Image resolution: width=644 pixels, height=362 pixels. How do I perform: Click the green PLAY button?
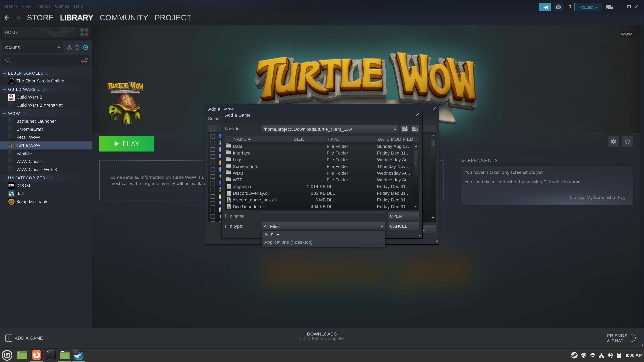(126, 144)
